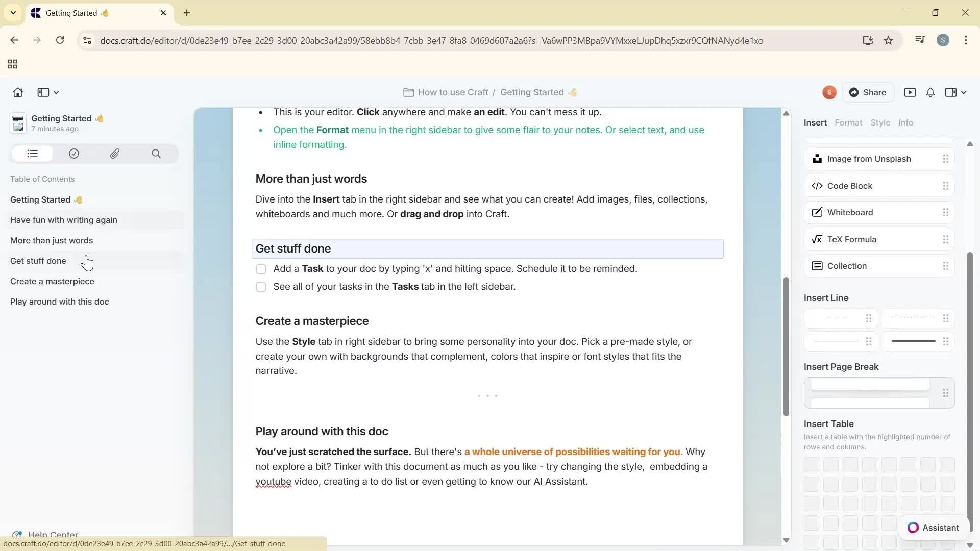Switch to the Style tab
The height and width of the screenshot is (551, 980).
pos(881,122)
